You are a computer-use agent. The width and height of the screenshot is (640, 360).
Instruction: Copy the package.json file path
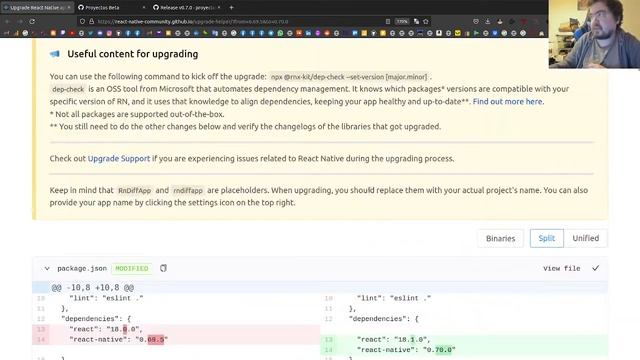163,268
